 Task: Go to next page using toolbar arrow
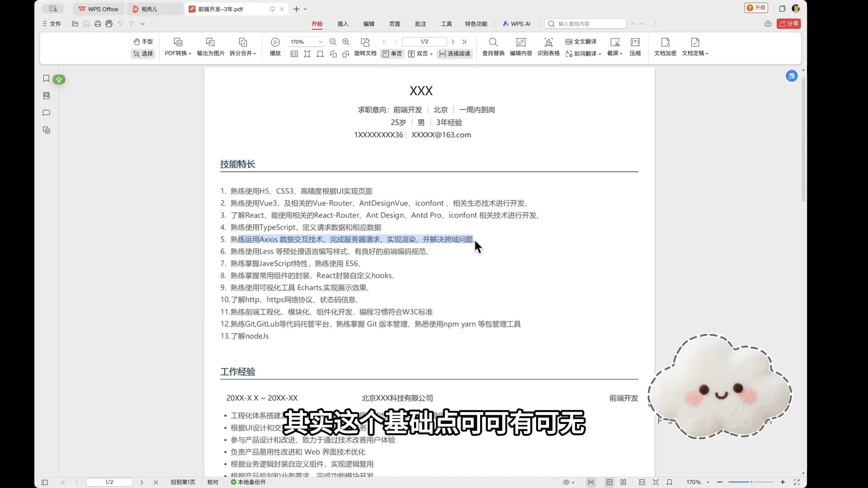click(x=453, y=42)
